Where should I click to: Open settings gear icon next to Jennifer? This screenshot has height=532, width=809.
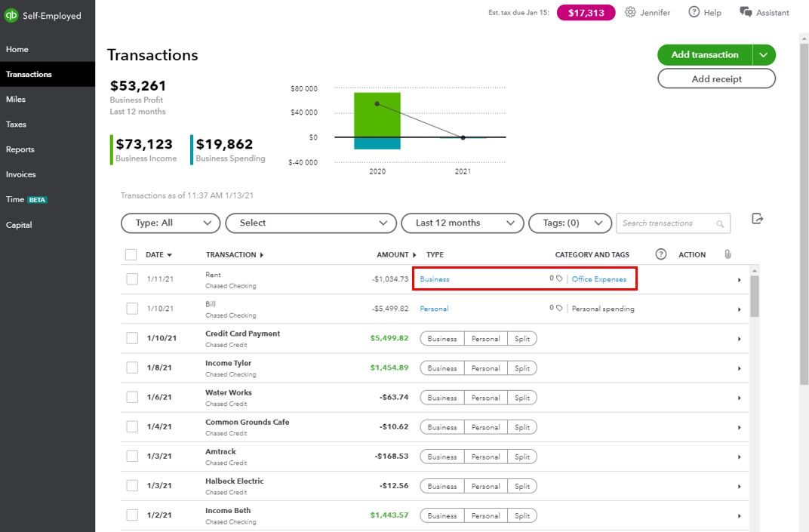(x=630, y=12)
